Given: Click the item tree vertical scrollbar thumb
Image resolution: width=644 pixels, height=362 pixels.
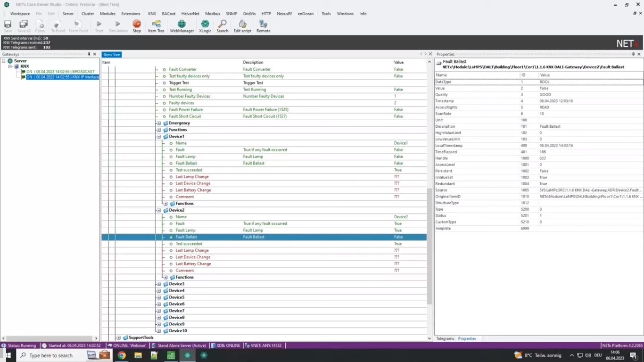Looking at the screenshot, I should click(x=429, y=246).
